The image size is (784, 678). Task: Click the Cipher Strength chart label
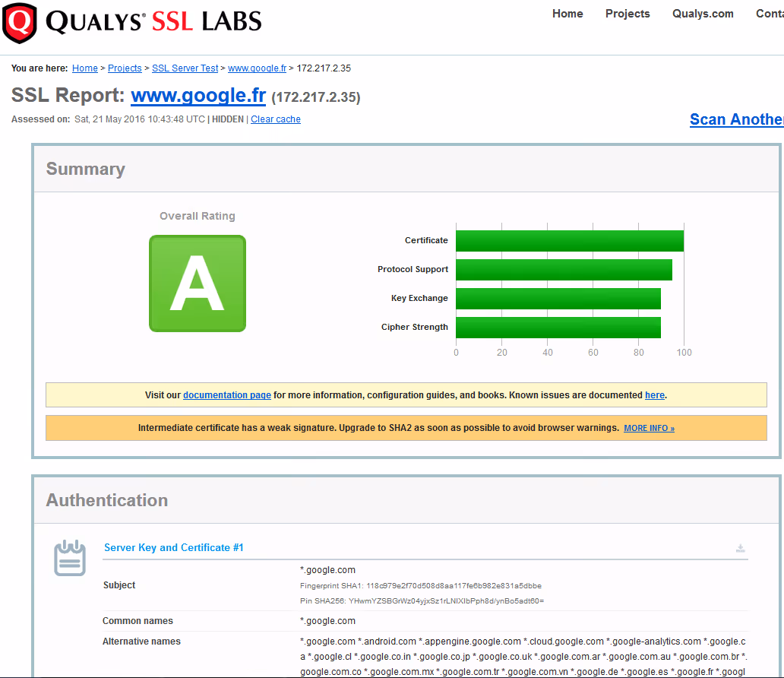415,327
